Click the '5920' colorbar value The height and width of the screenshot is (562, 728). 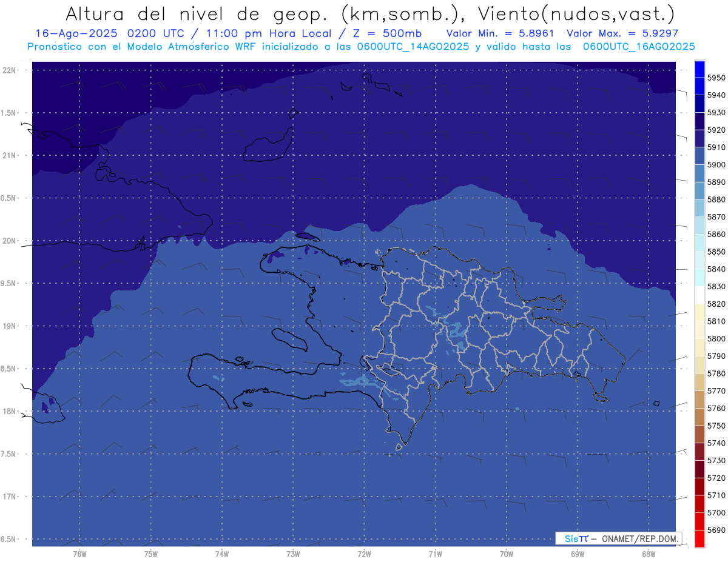coord(716,130)
